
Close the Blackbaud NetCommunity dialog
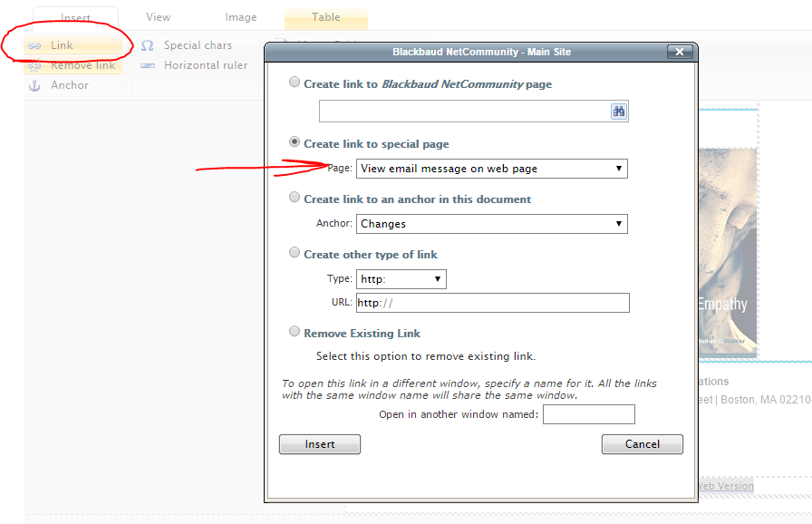click(x=680, y=52)
